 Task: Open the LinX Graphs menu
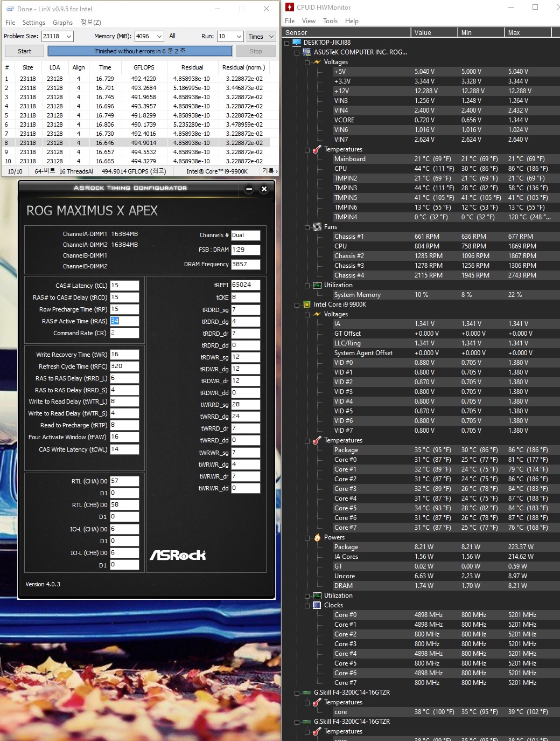[x=62, y=23]
